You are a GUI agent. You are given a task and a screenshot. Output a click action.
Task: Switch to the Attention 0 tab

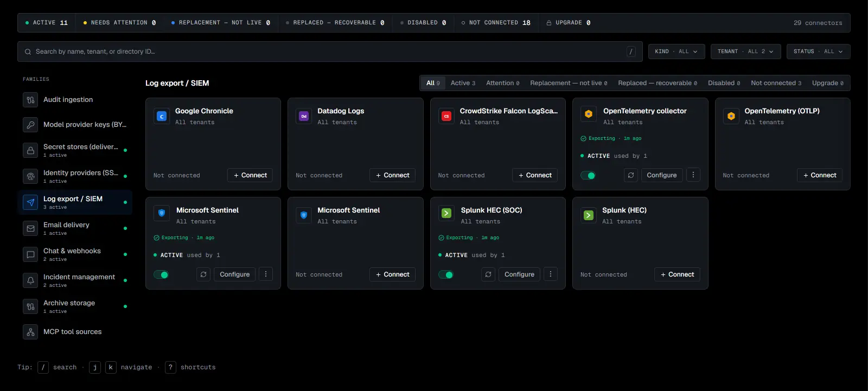[502, 83]
